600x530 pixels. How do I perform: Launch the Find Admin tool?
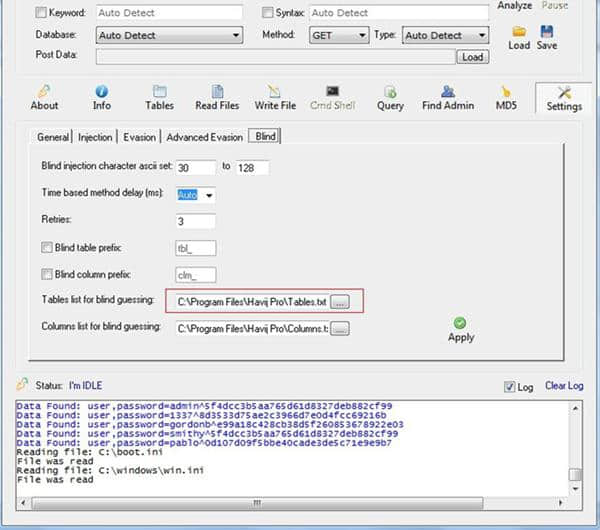coord(447,91)
